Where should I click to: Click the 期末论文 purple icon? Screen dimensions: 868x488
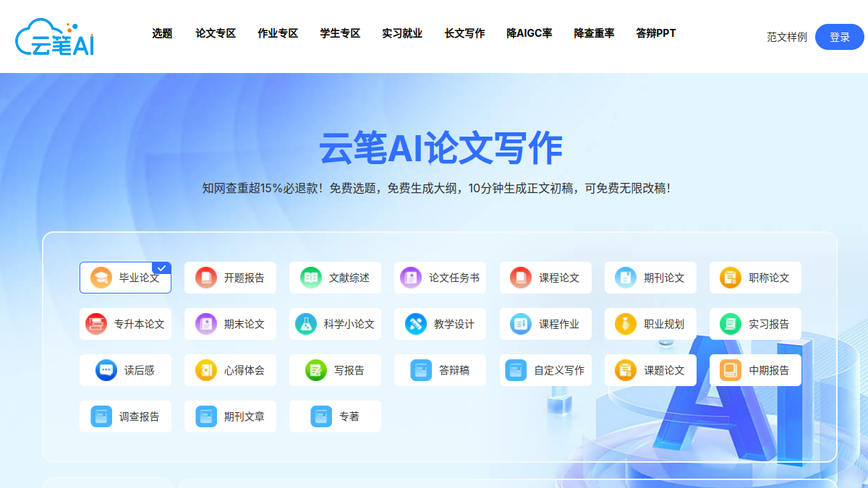pyautogui.click(x=206, y=324)
